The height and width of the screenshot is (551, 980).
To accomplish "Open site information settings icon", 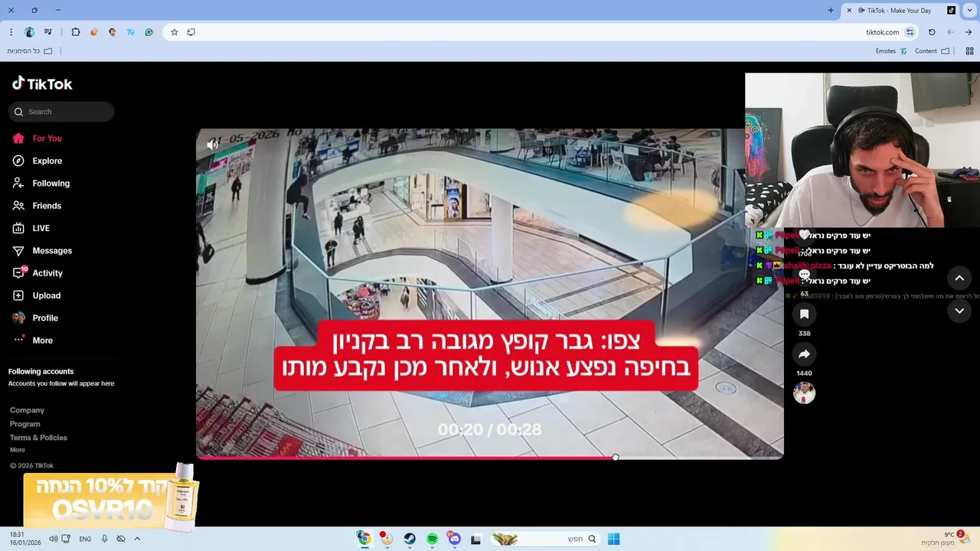I will tap(910, 32).
